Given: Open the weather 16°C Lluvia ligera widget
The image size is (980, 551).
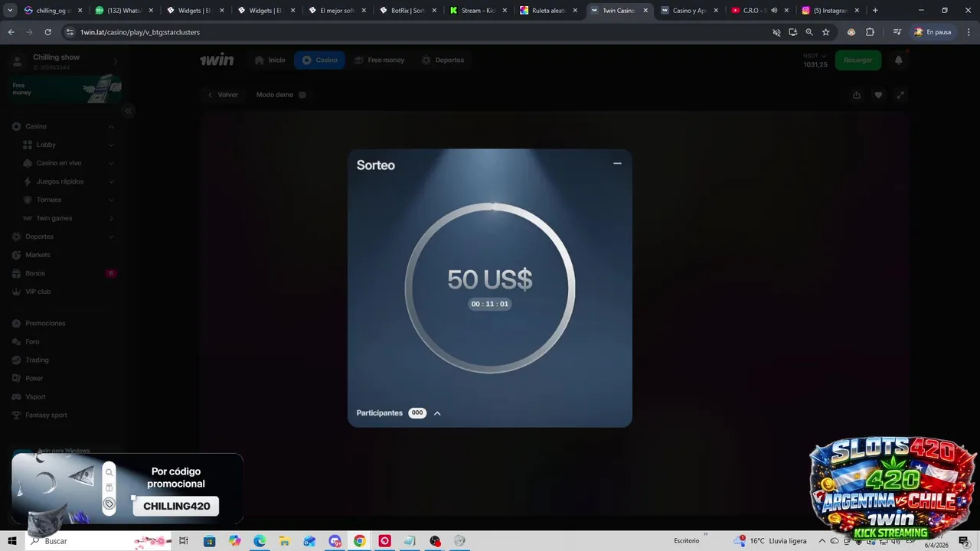Looking at the screenshot, I should point(771,541).
